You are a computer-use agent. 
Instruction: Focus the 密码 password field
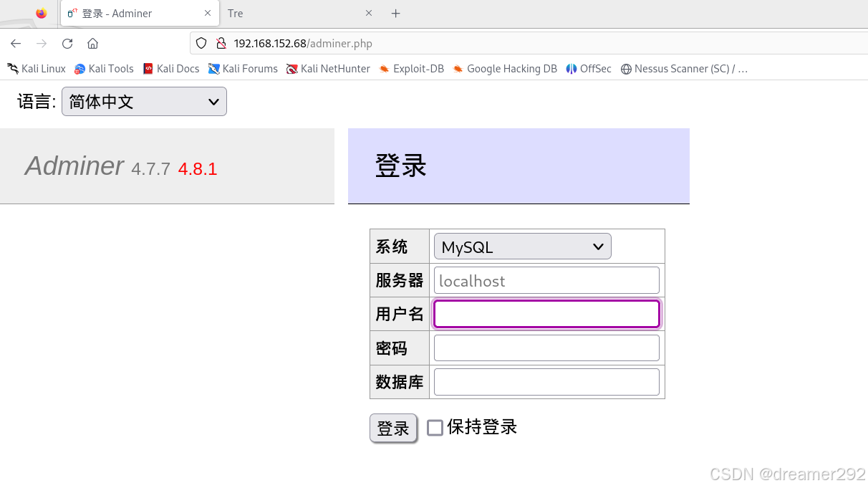[546, 348]
